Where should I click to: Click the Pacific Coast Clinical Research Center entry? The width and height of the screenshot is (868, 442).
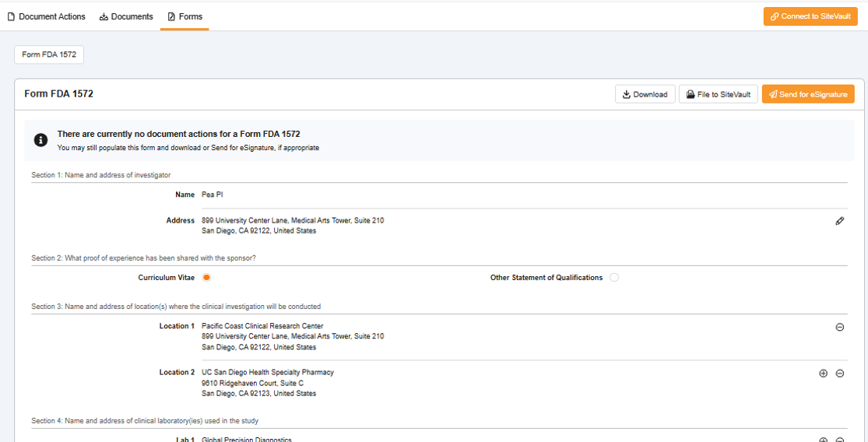point(262,326)
